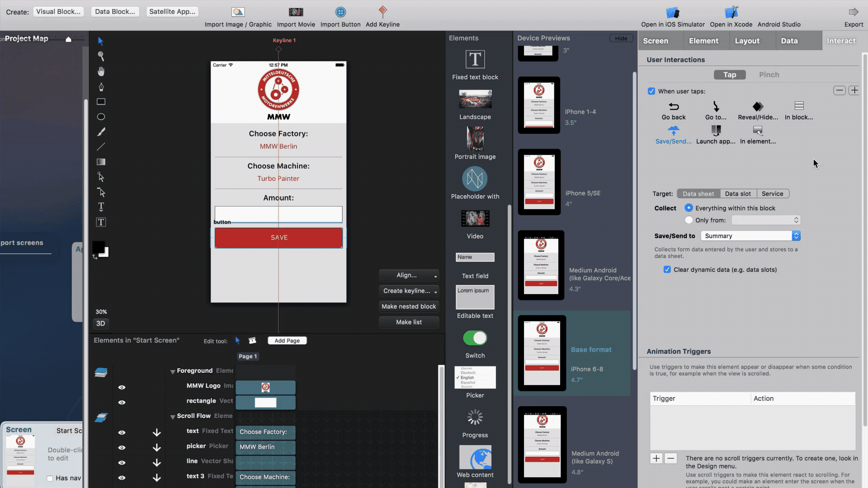Switch to the Layout tab
This screenshot has width=868, height=488.
[x=747, y=41]
